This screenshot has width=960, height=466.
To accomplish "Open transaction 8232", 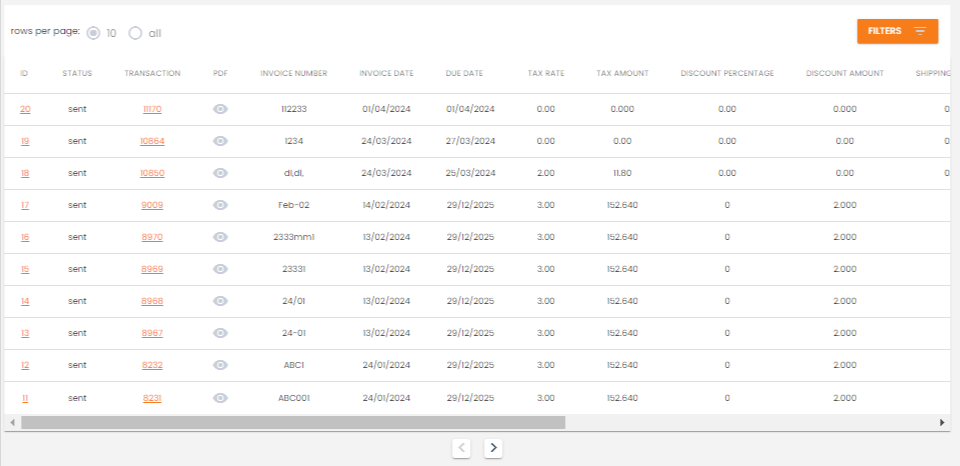I will pyautogui.click(x=152, y=365).
